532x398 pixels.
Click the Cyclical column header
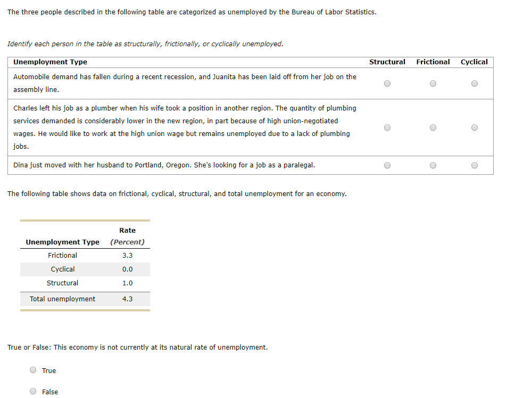click(x=474, y=62)
